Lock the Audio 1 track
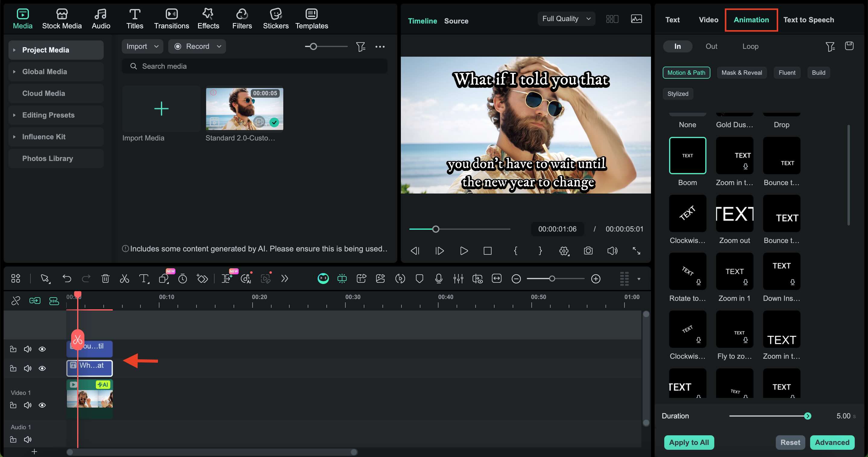868x457 pixels. 13,439
